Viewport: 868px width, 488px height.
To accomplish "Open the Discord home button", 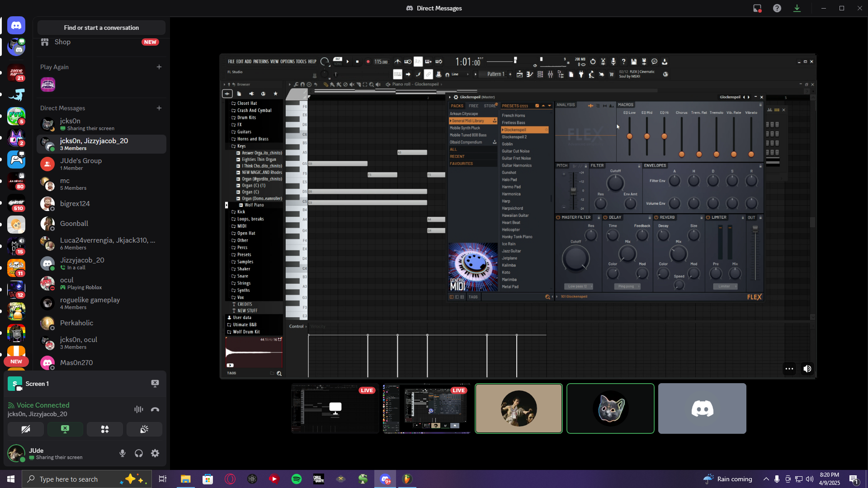I will pos(16,26).
